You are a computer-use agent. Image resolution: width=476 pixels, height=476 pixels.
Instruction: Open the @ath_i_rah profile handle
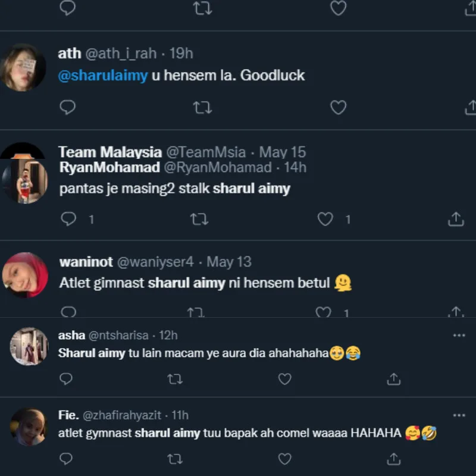(121, 54)
